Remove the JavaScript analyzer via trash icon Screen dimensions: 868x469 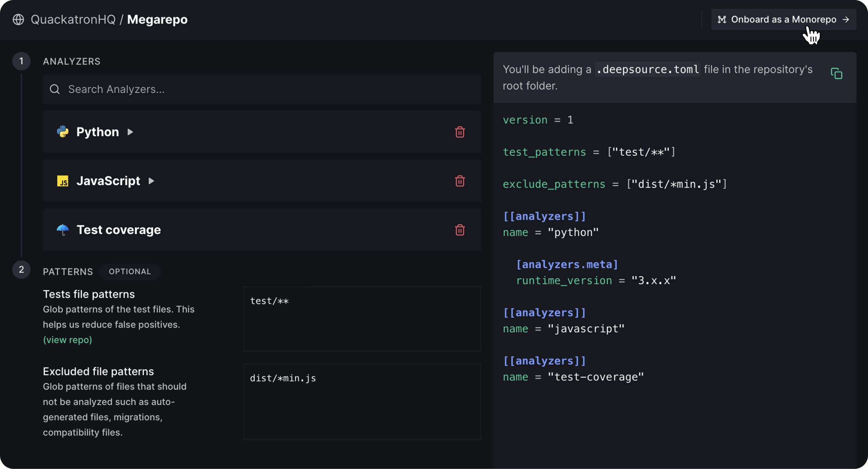(x=460, y=181)
